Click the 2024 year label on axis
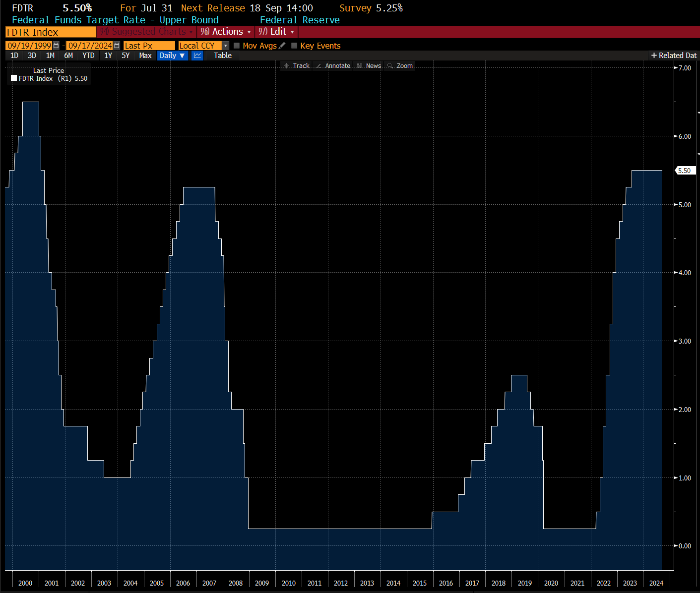Viewport: 700px width, 593px height. click(x=656, y=583)
